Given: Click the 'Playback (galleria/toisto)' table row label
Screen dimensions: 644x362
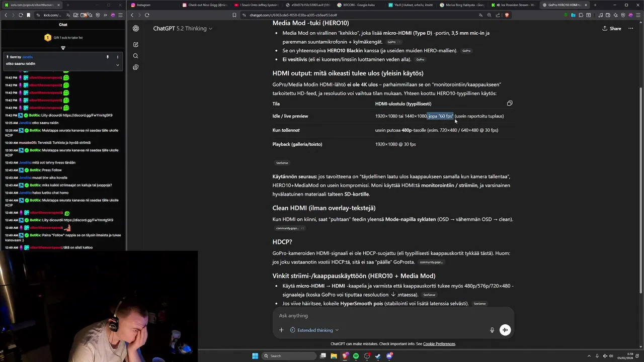Looking at the screenshot, I should coord(297,144).
